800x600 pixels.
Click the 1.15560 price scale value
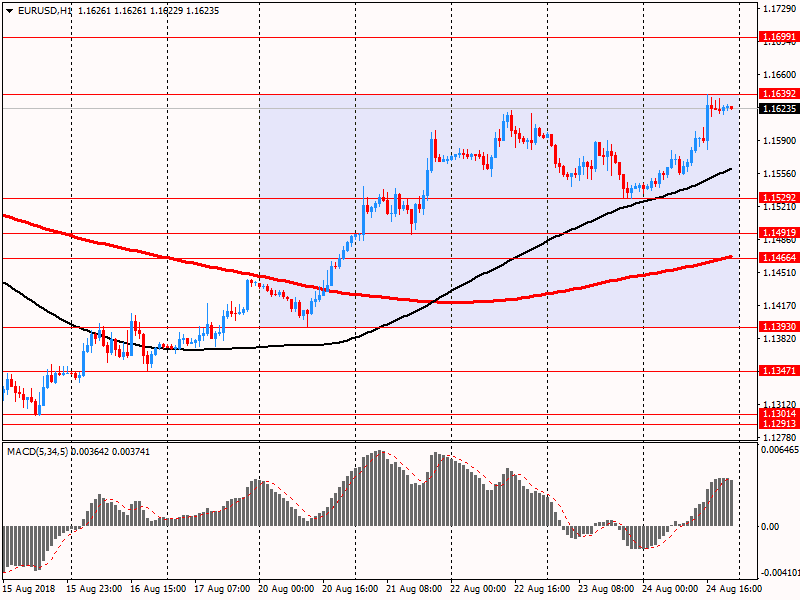780,173
